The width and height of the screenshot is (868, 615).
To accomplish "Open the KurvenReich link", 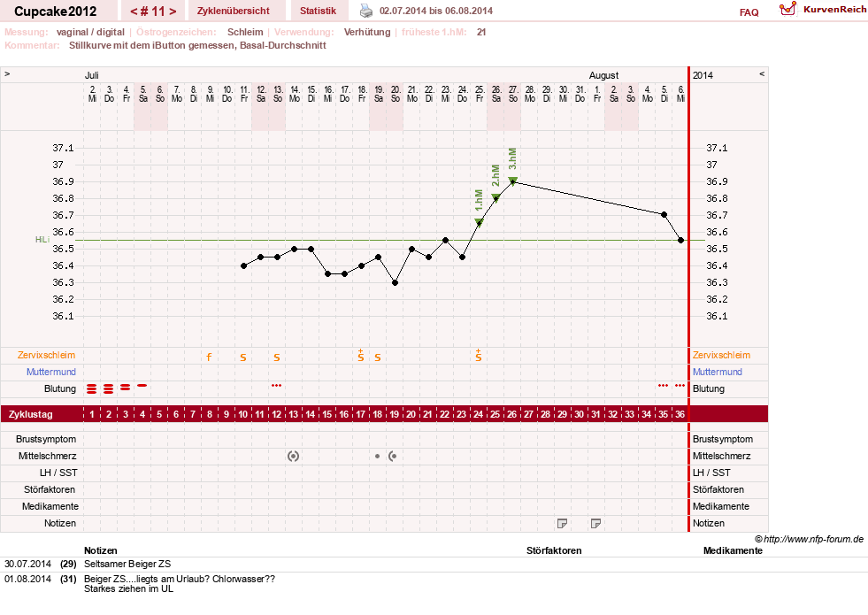I will (x=834, y=10).
